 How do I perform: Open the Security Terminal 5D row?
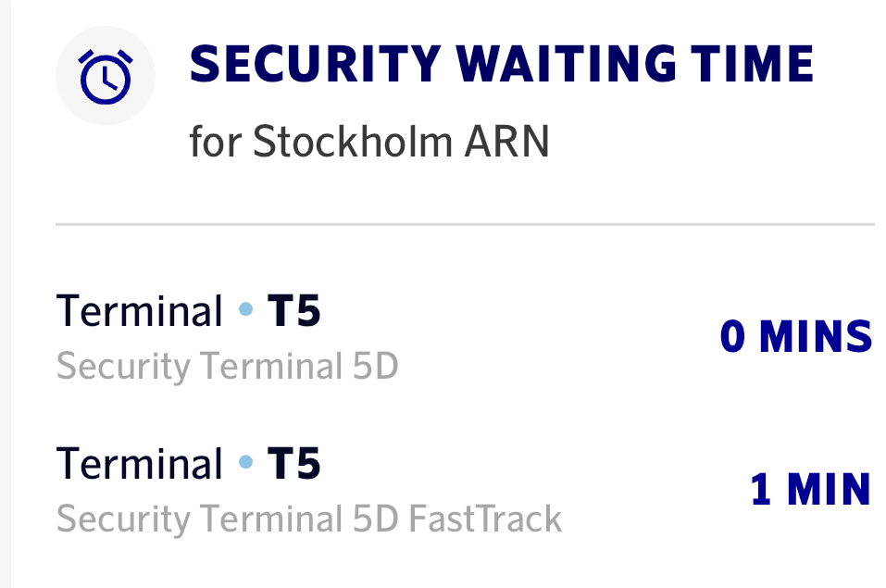click(227, 368)
